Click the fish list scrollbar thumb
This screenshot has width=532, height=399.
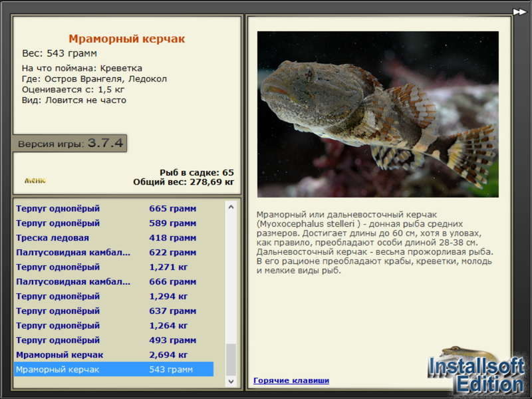tap(231, 359)
